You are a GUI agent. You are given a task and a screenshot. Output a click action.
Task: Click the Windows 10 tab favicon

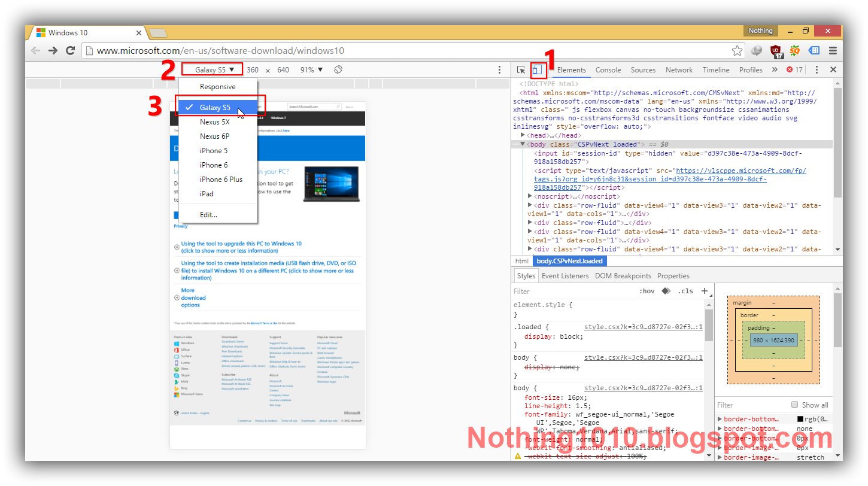(41, 33)
